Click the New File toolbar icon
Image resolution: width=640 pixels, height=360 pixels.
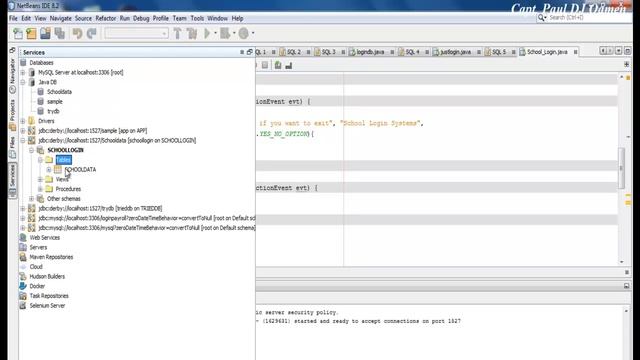(18, 33)
